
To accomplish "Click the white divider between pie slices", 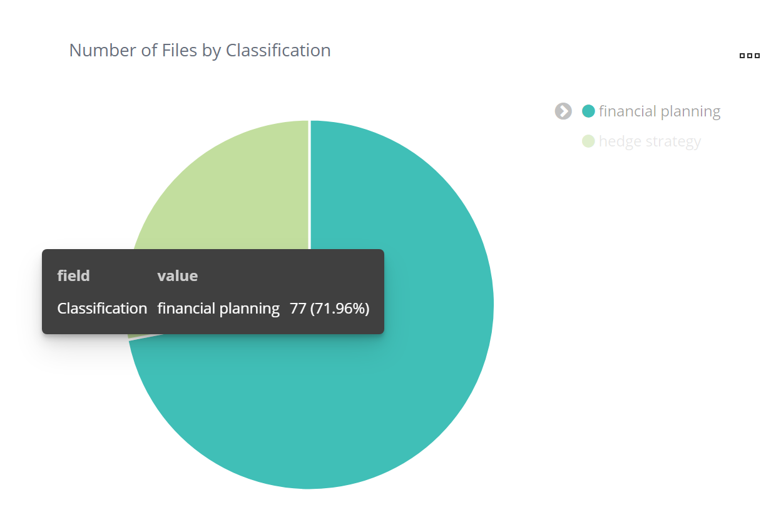I will pyautogui.click(x=310, y=188).
